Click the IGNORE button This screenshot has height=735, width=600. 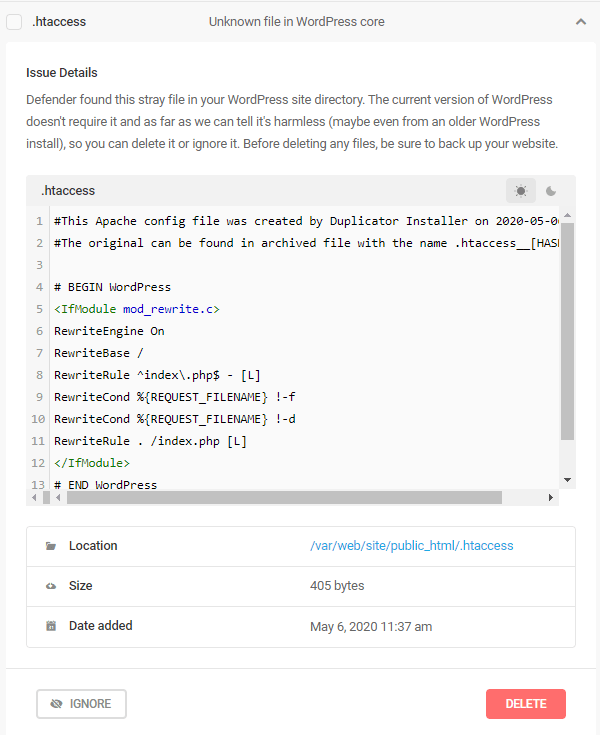[x=82, y=704]
